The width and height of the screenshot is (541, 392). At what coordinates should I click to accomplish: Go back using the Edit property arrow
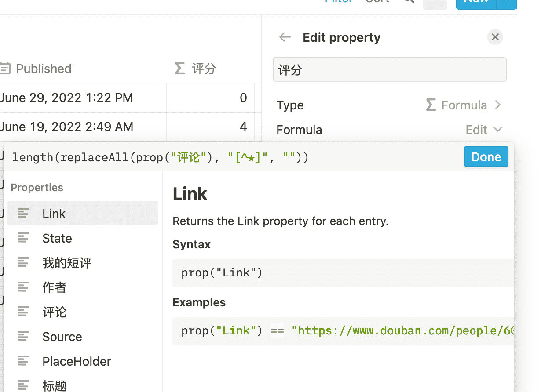285,37
